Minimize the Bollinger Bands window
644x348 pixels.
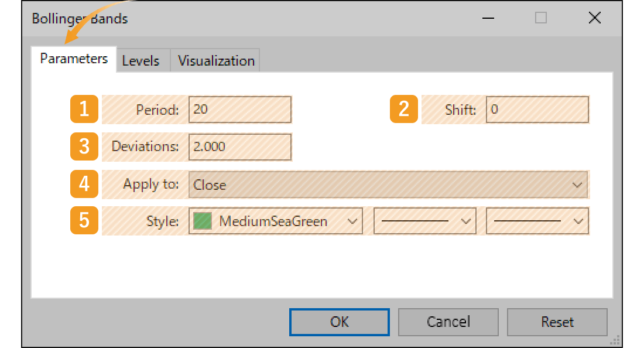[x=488, y=18]
